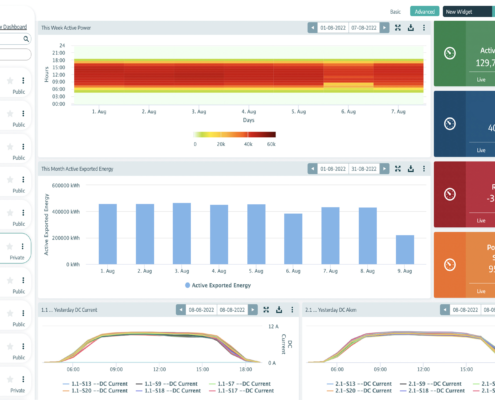Go to previous day in 1.1 Yesterday DC Current
Screen dimensions: 495x400
[181, 310]
